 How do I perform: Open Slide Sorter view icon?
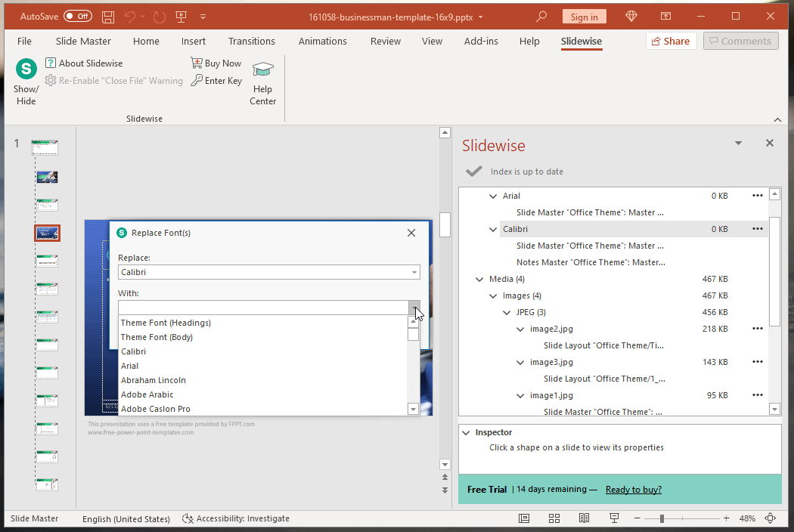[x=554, y=518]
